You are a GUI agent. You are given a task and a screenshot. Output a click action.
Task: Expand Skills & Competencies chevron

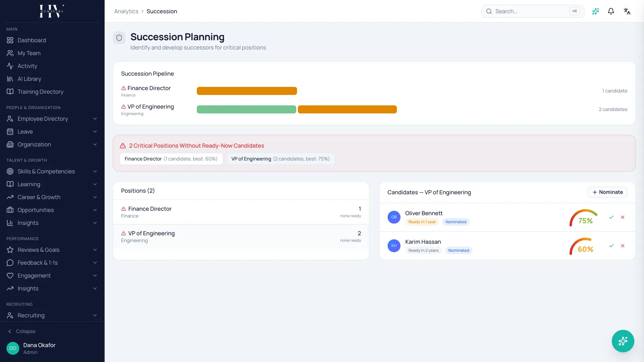[95, 171]
